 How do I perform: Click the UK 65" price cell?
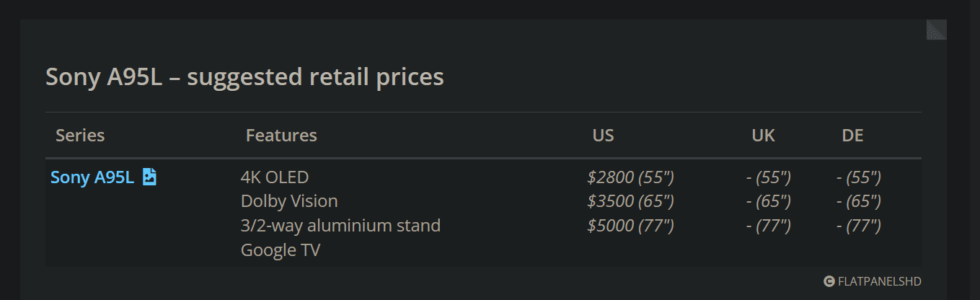769,201
